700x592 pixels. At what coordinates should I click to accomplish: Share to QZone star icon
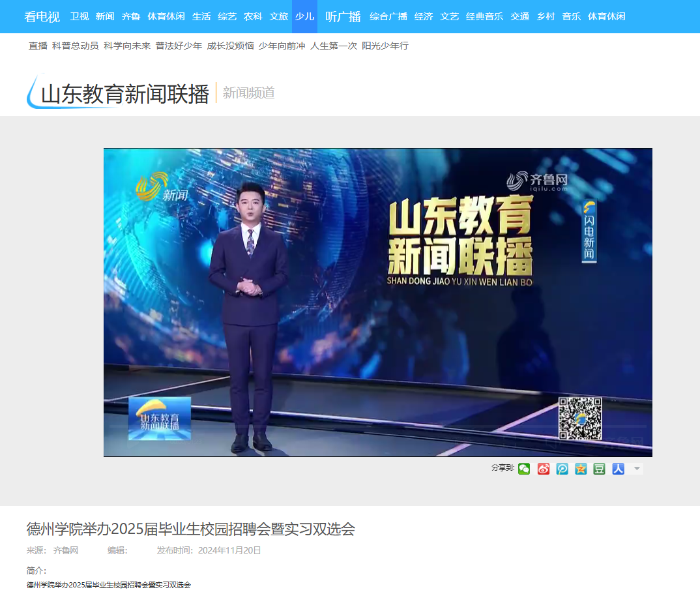click(x=581, y=469)
